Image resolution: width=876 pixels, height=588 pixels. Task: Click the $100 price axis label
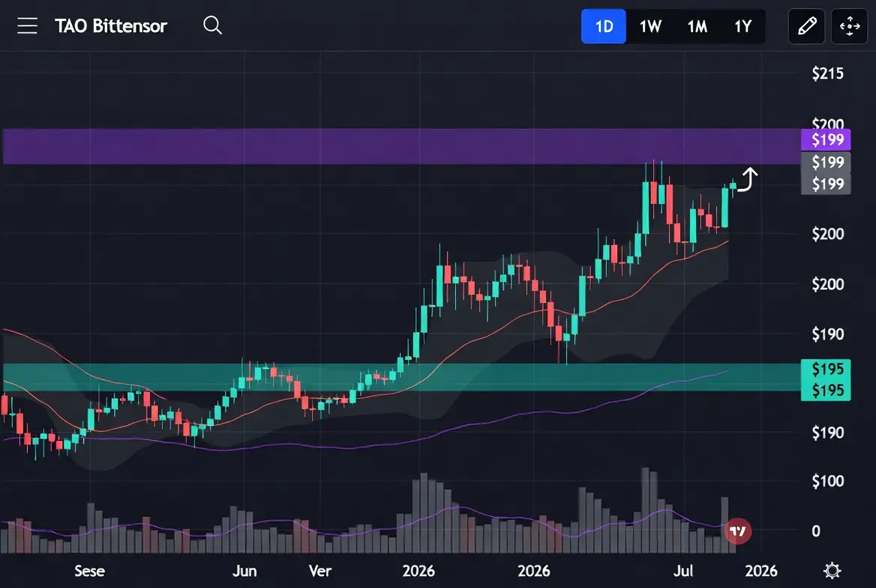[x=827, y=481]
